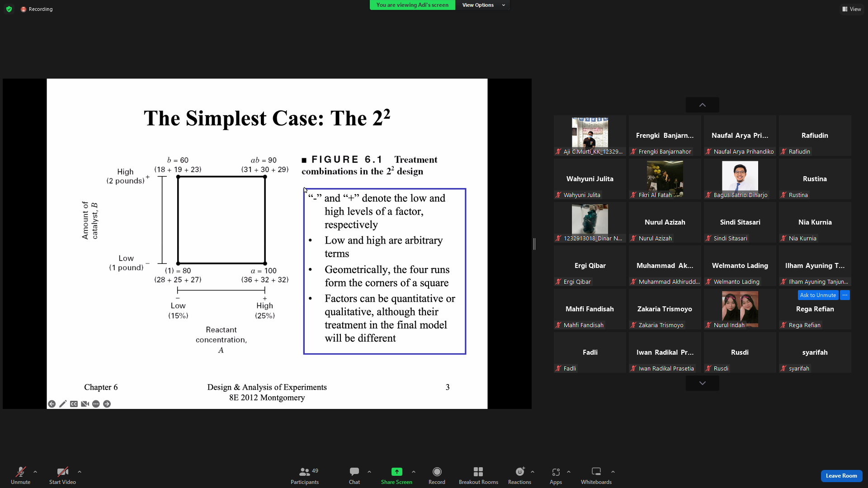Screen dimensions: 868x488
Task: Open Breakout Rooms
Action: (x=478, y=475)
